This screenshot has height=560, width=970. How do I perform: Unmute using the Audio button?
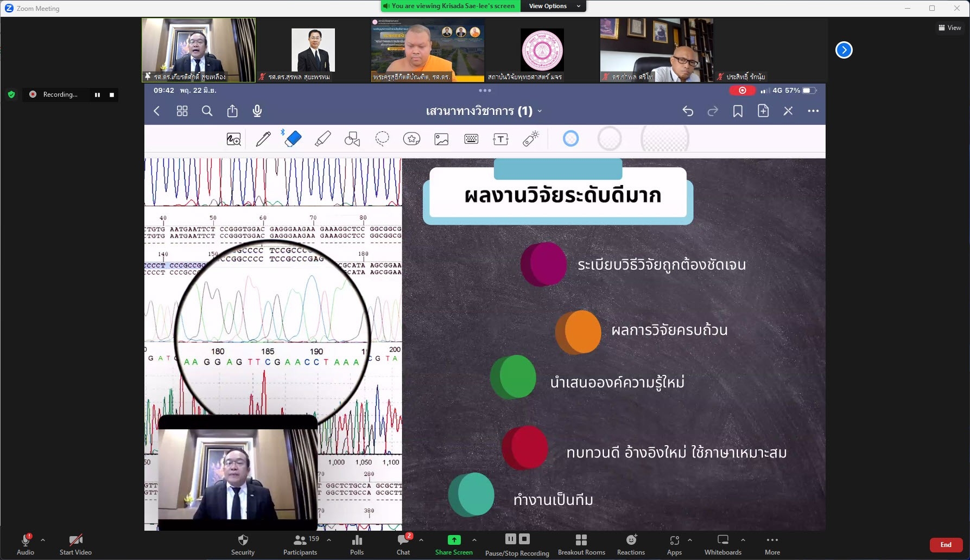pyautogui.click(x=26, y=545)
